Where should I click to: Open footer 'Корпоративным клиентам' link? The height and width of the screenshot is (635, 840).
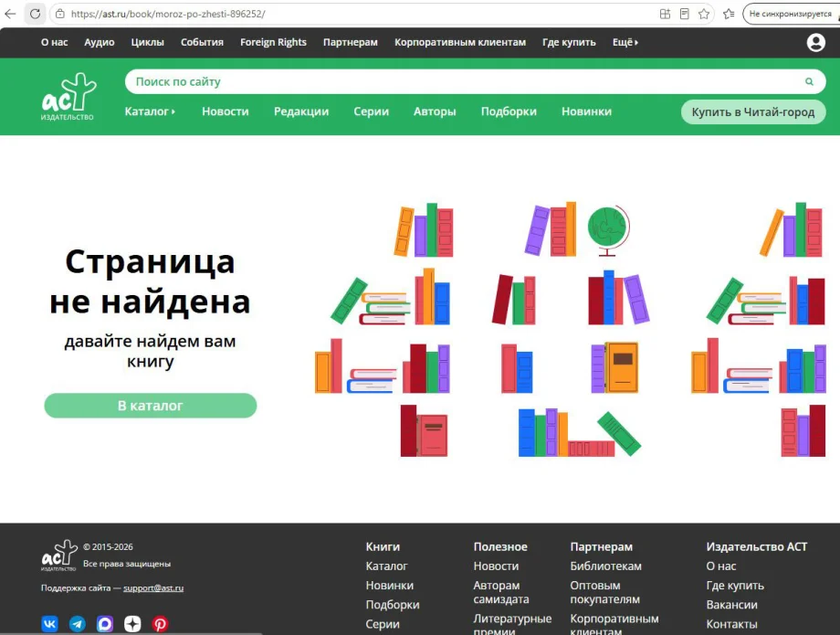(x=614, y=625)
